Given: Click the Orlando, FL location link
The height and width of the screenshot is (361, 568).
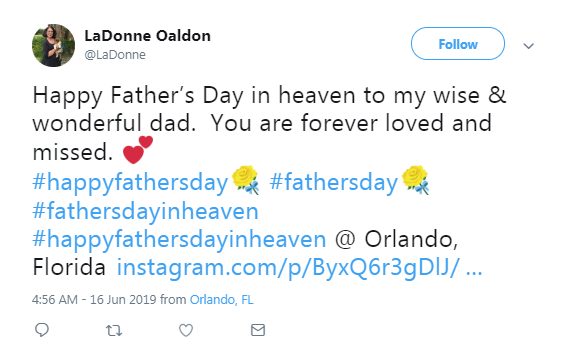Looking at the screenshot, I should (222, 300).
